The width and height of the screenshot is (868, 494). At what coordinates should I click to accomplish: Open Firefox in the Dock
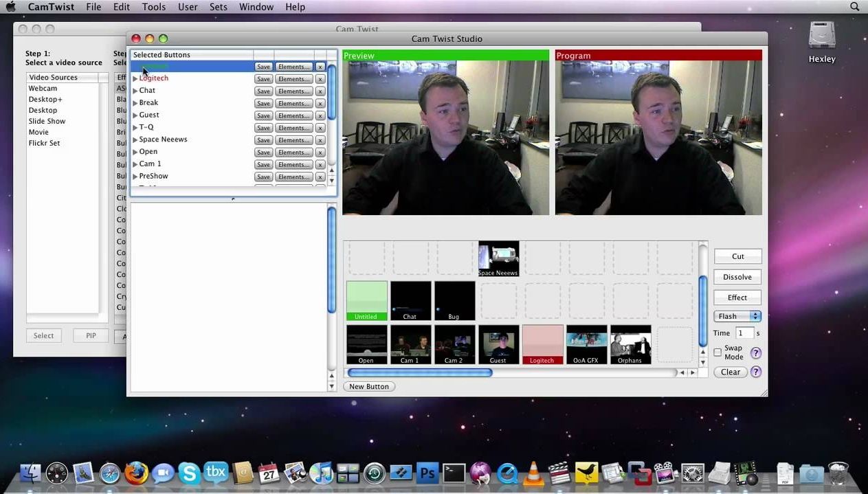tap(136, 473)
